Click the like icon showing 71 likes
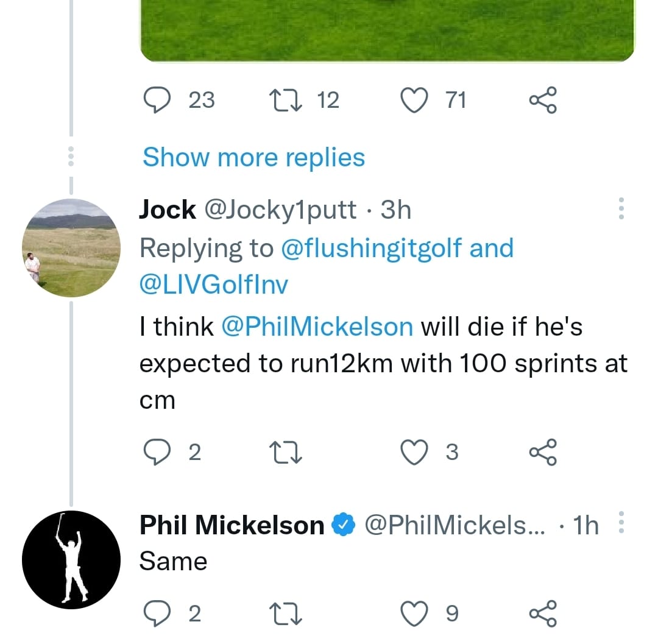 (x=415, y=101)
